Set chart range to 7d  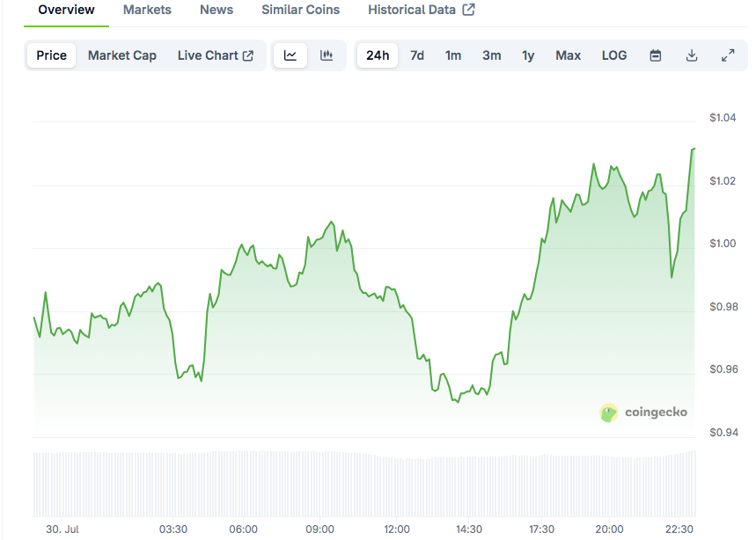coord(417,55)
